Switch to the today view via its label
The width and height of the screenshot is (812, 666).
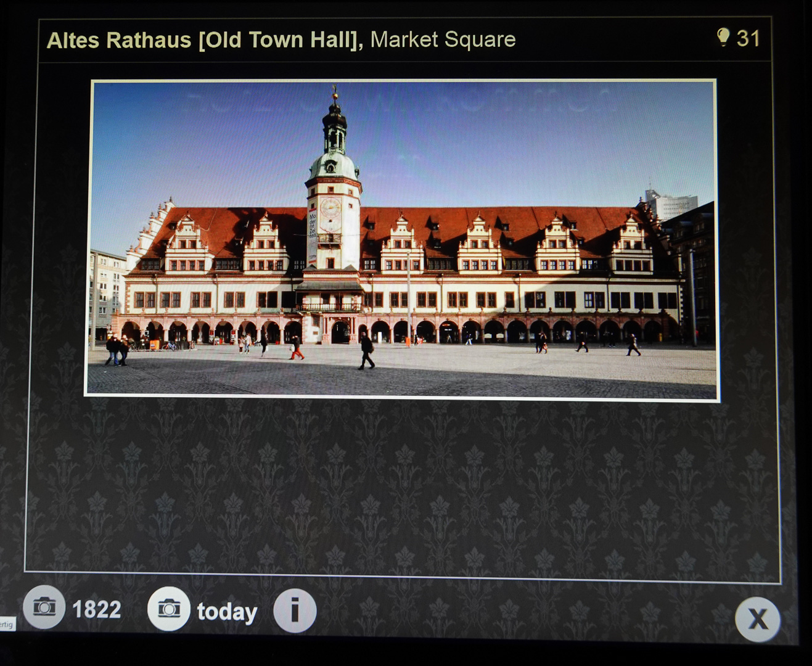click(227, 612)
